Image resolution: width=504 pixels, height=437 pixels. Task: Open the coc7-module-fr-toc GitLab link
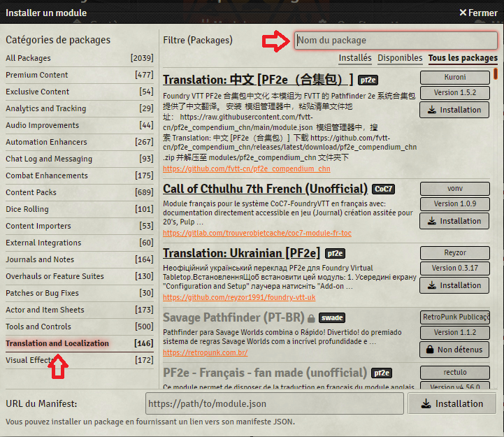257,233
